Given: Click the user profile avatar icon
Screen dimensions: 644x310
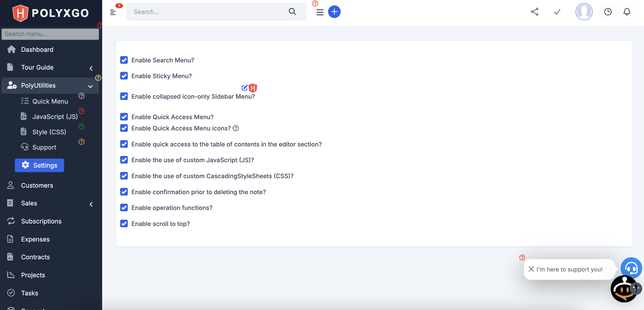Looking at the screenshot, I should (584, 11).
